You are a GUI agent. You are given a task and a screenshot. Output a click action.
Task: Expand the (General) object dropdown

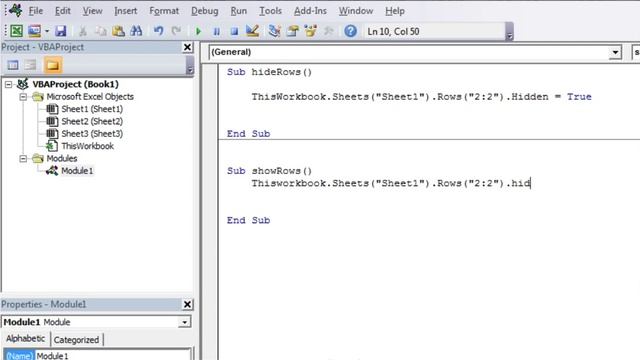coord(615,52)
